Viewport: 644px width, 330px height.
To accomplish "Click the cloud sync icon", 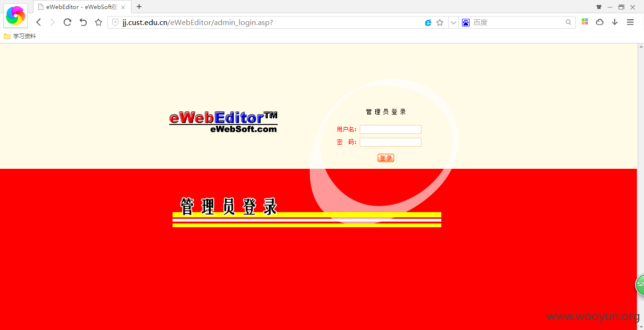I will coord(600,22).
